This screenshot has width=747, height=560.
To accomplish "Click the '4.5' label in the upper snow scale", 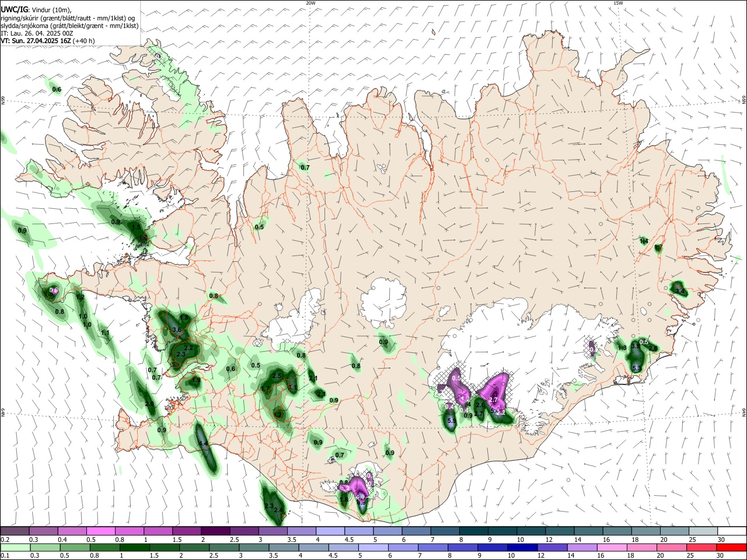I will point(350,540).
